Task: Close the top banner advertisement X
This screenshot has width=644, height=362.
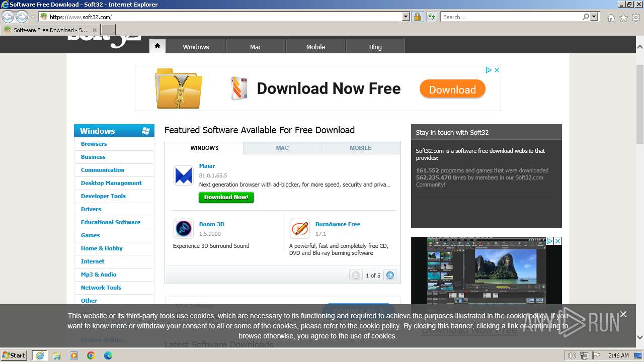Action: tap(497, 70)
